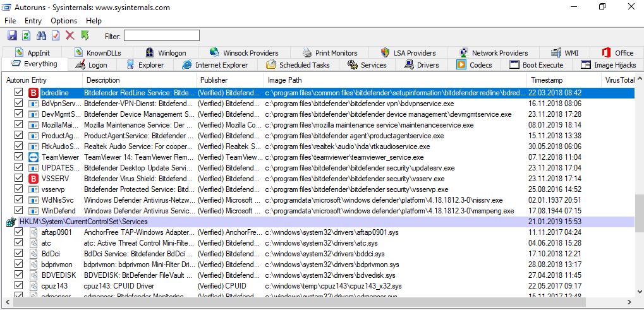Screen dimensions: 644x310
Task: Toggle the WinDefend entry checkbox
Action: 18,210
